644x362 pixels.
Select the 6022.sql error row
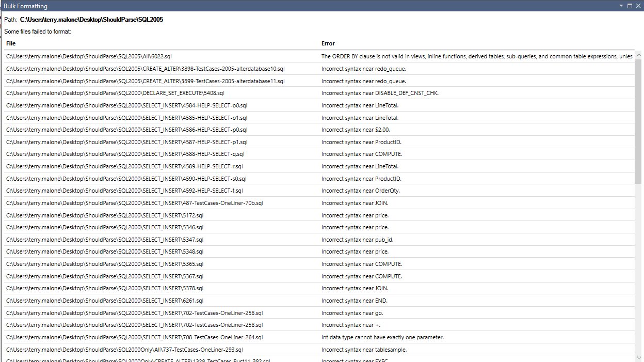[206, 56]
